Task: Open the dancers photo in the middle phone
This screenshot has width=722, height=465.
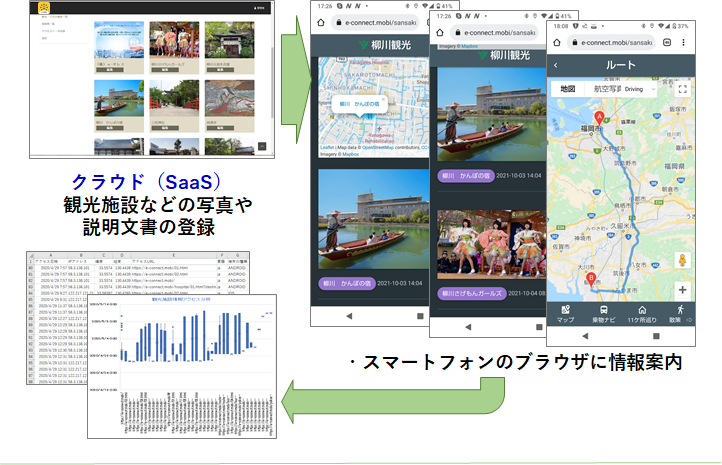Action: click(492, 244)
